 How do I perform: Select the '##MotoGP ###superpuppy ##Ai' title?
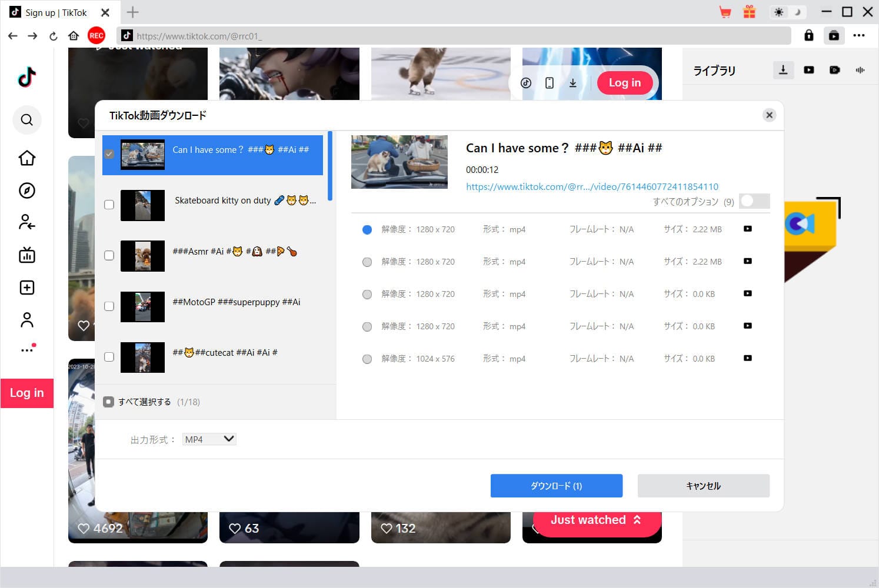(x=237, y=302)
